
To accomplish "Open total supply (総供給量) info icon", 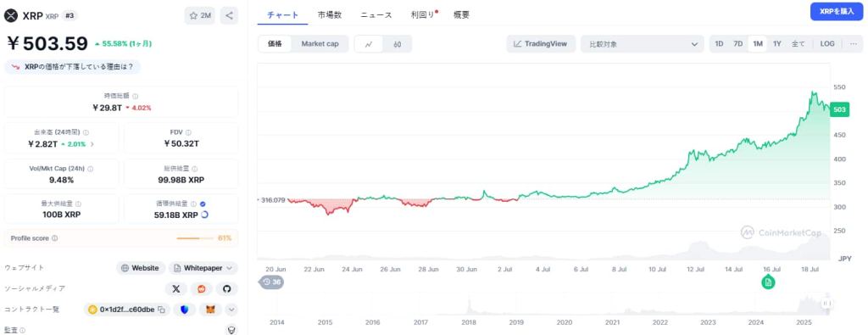I will [195, 169].
